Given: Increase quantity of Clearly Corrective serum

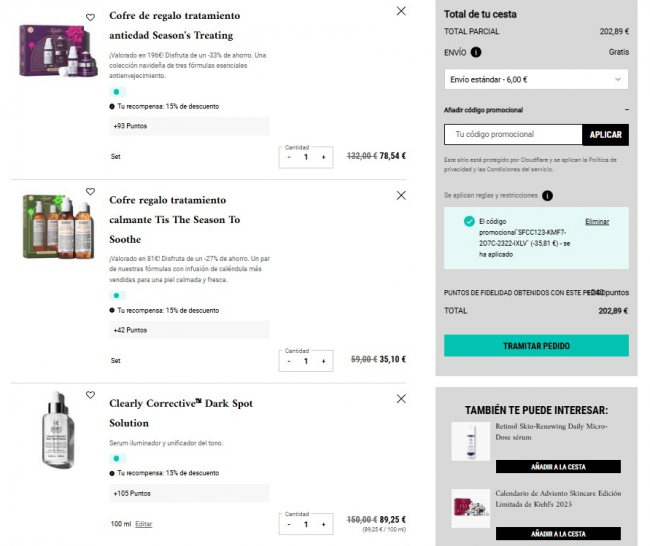Looking at the screenshot, I should 323,524.
